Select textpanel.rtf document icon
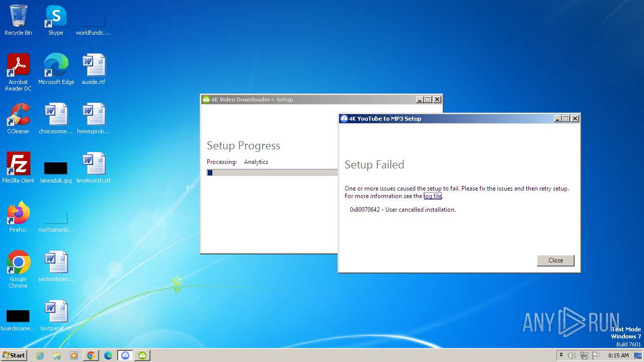Image resolution: width=644 pixels, height=362 pixels. click(56, 316)
